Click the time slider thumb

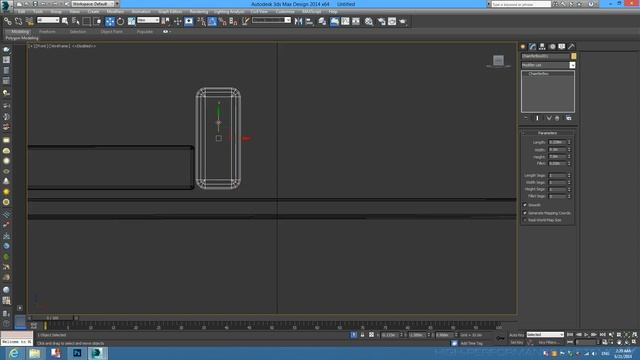(x=53, y=318)
